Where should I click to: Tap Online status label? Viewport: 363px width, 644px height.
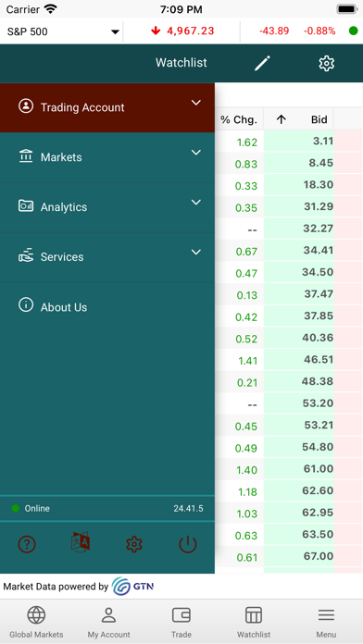click(x=37, y=509)
